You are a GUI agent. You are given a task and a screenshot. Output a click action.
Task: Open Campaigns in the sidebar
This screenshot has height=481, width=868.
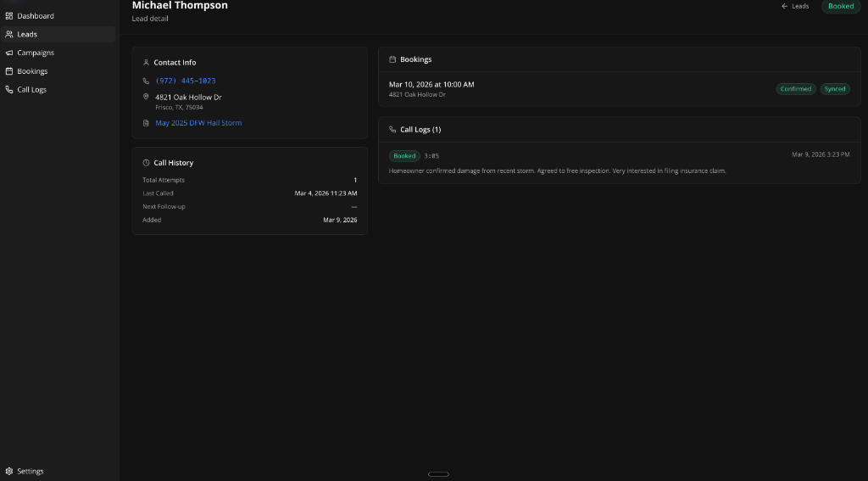[58, 53]
